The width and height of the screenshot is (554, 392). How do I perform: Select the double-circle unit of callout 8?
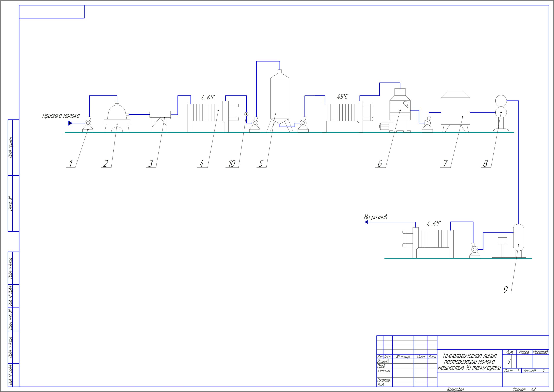pos(501,114)
